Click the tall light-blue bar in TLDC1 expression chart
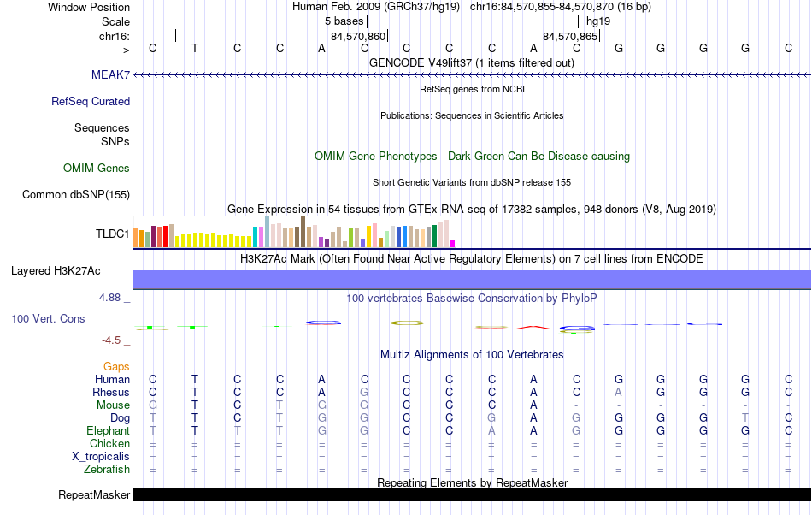 coord(268,232)
